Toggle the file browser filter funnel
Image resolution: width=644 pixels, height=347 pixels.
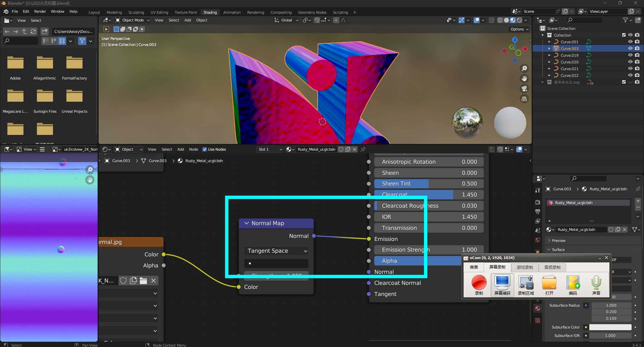(x=82, y=41)
